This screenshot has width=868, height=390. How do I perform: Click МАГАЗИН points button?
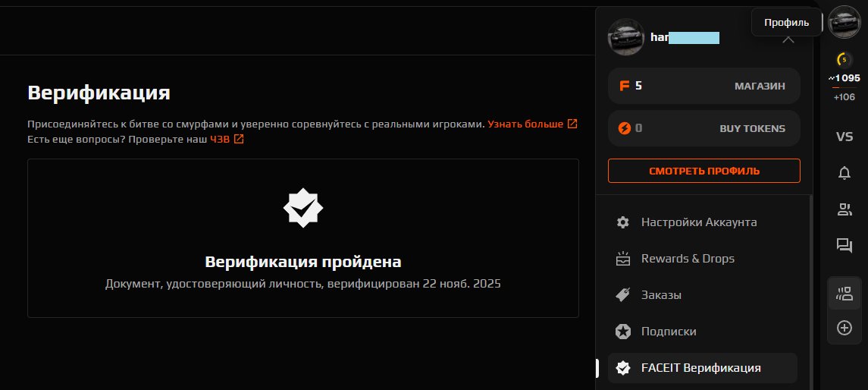704,86
